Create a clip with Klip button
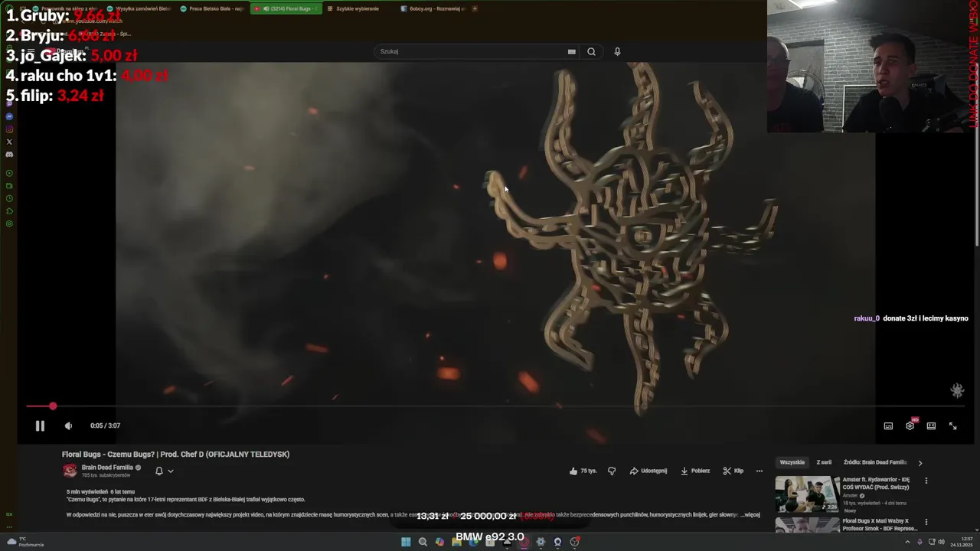Viewport: 980px width, 551px height. tap(733, 471)
